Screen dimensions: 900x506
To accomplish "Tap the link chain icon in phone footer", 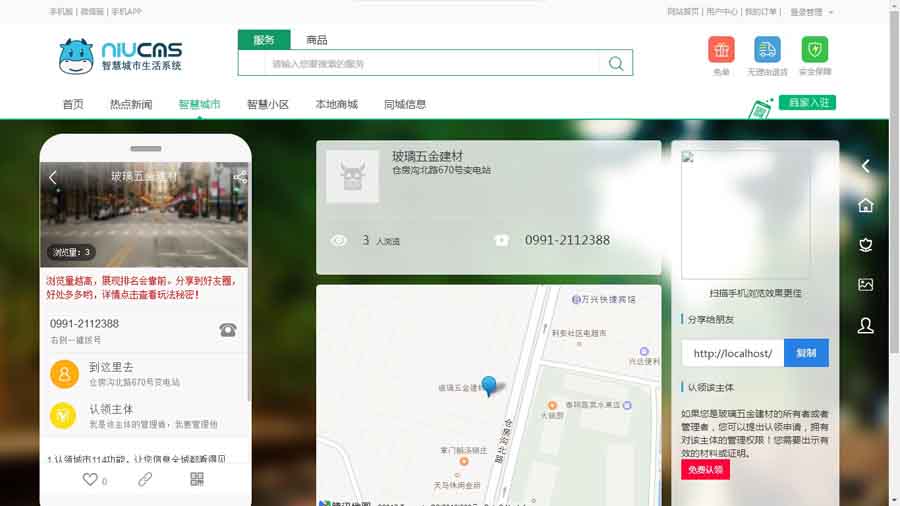I will 145,480.
